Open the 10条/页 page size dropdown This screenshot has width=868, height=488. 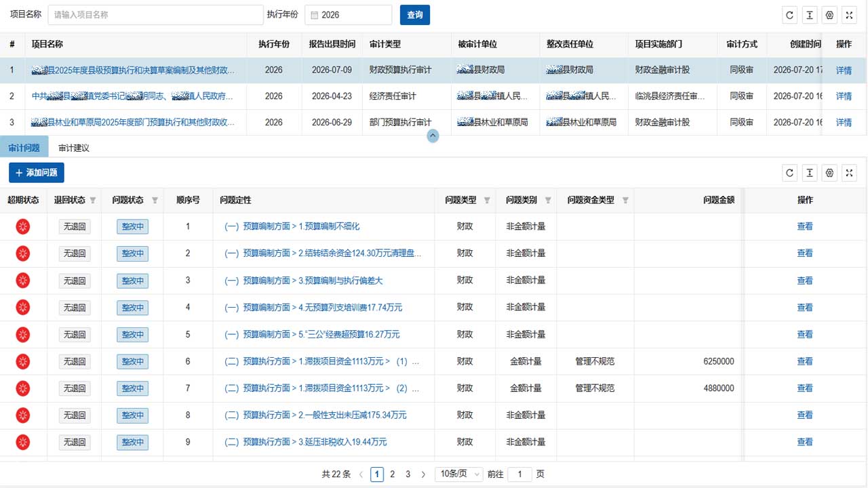pyautogui.click(x=459, y=474)
